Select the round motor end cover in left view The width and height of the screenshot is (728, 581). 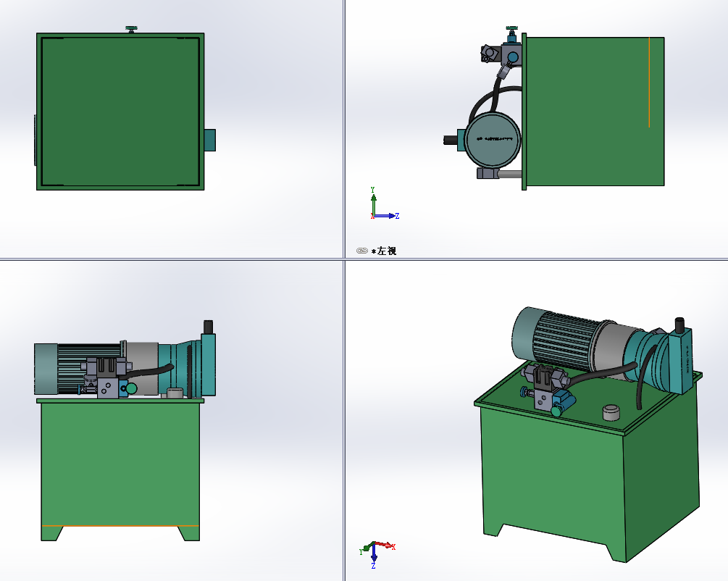pos(493,139)
